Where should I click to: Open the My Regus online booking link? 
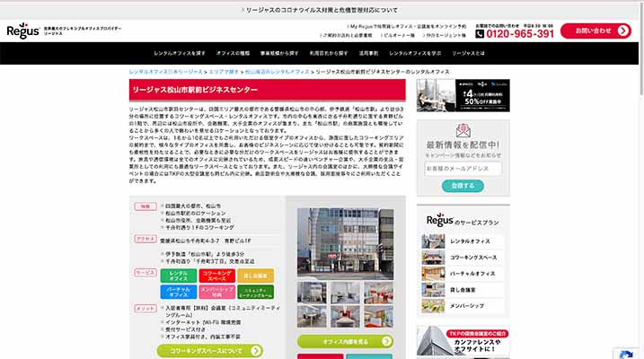coord(407,26)
